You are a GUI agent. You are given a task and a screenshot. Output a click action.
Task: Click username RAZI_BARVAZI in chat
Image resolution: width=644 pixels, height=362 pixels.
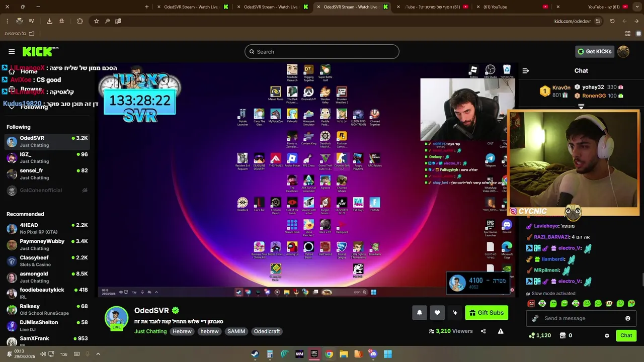tap(551, 237)
